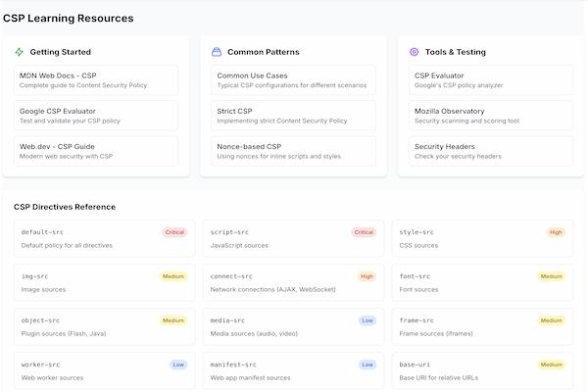Select the media-src directive card

tap(293, 326)
